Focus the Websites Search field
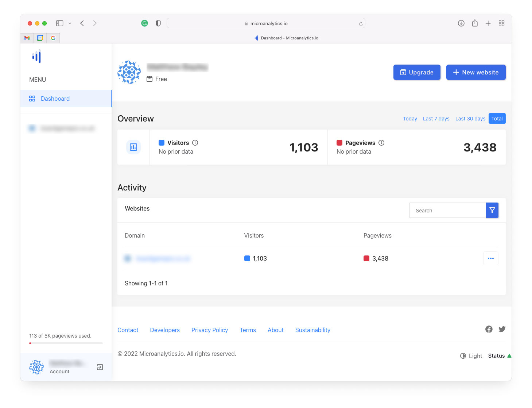Screen dimensions: 532x408 point(447,210)
